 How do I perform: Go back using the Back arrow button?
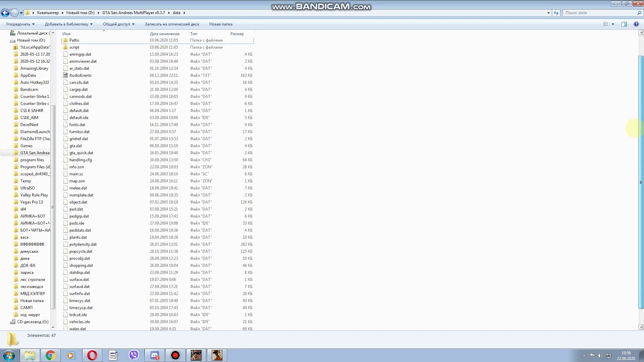pyautogui.click(x=5, y=13)
